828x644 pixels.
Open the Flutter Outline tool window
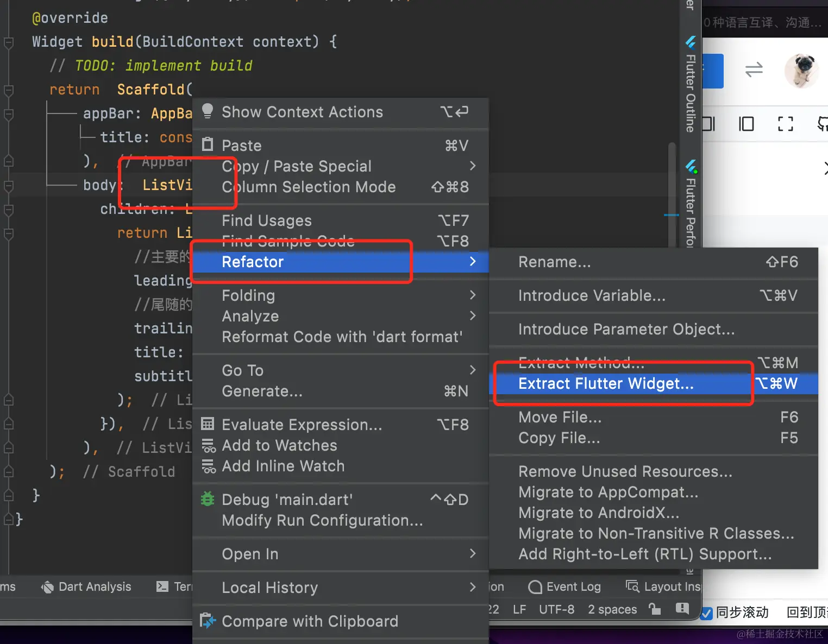click(690, 85)
